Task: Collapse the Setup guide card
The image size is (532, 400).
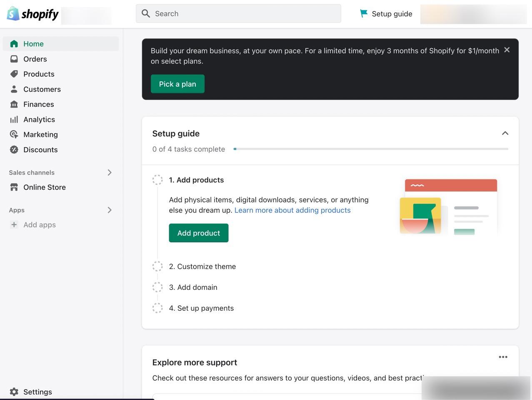Action: (x=505, y=133)
